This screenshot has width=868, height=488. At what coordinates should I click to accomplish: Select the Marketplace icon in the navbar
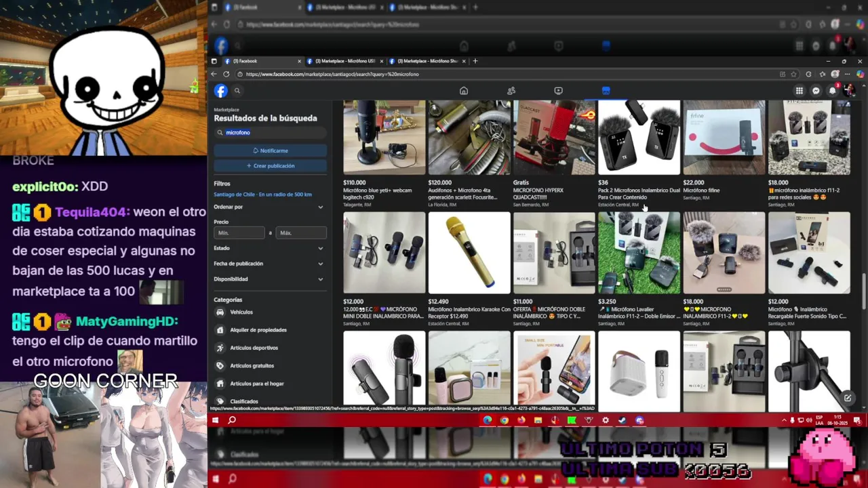pyautogui.click(x=606, y=91)
